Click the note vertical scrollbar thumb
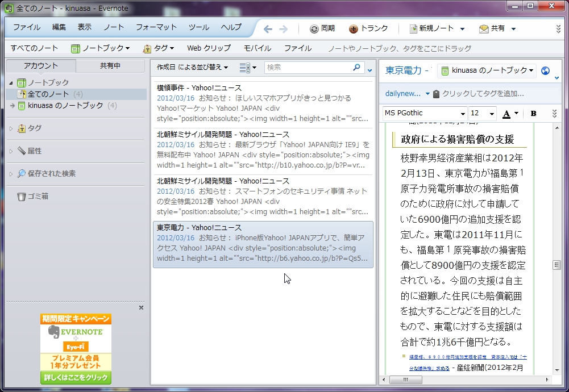 [556, 265]
